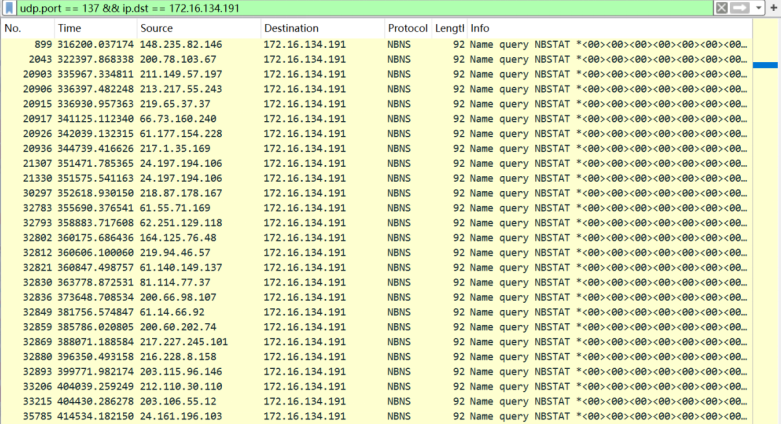Viewport: 782px width, 424px height.
Task: Click the filter bookmark icon
Action: coord(9,8)
